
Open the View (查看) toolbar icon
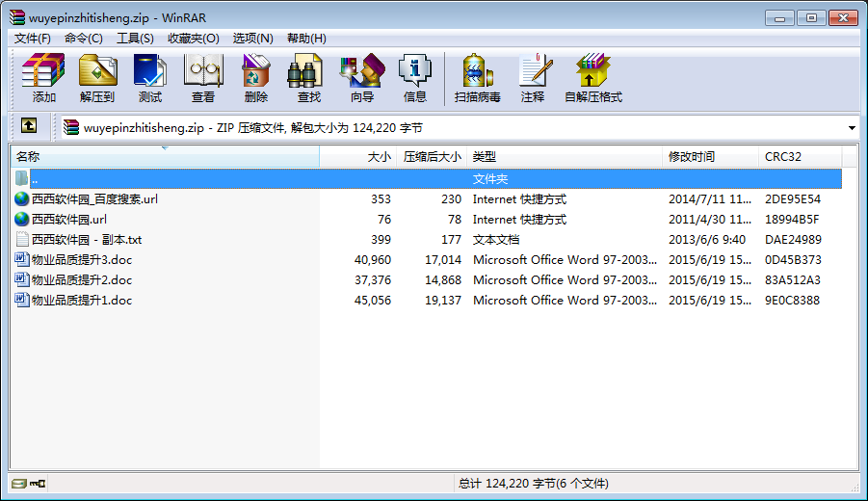click(x=203, y=78)
